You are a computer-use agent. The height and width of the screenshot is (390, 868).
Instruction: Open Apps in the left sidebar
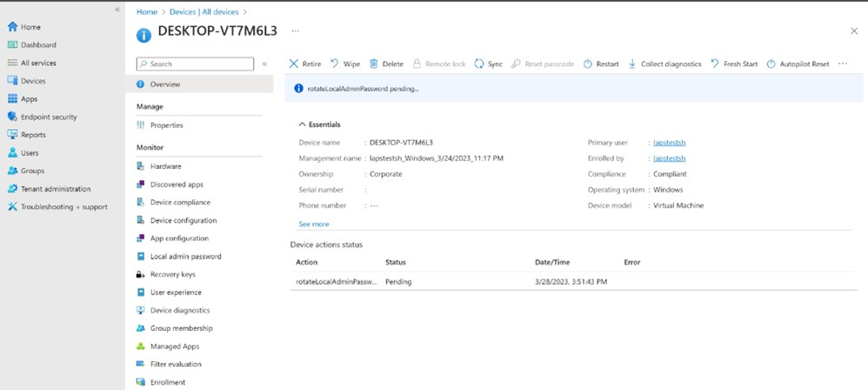click(x=23, y=99)
